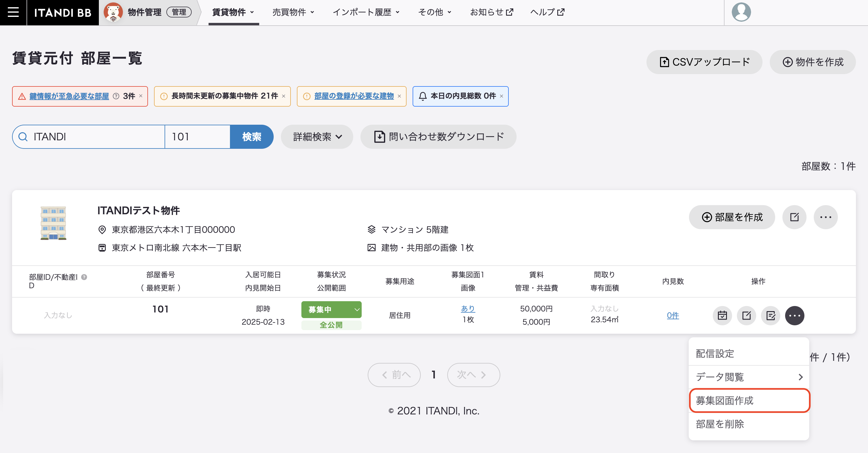The width and height of the screenshot is (868, 453).
Task: Click the 全公開 visibility badge
Action: click(331, 325)
